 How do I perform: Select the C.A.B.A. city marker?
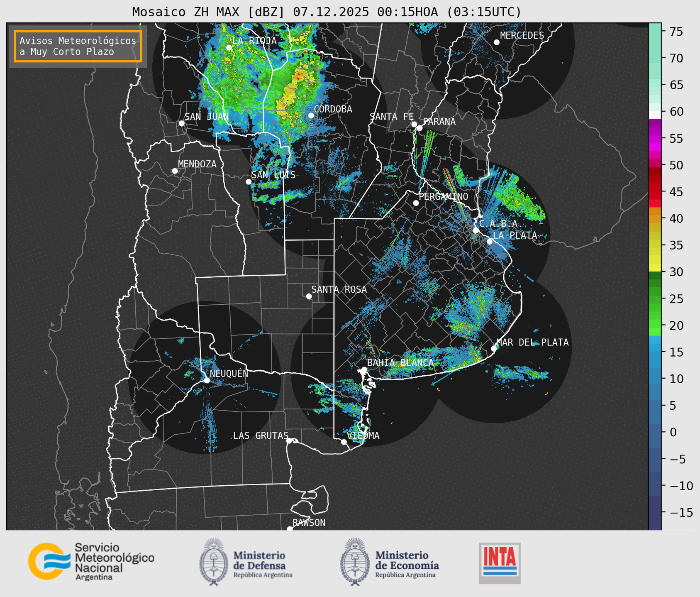(x=476, y=230)
